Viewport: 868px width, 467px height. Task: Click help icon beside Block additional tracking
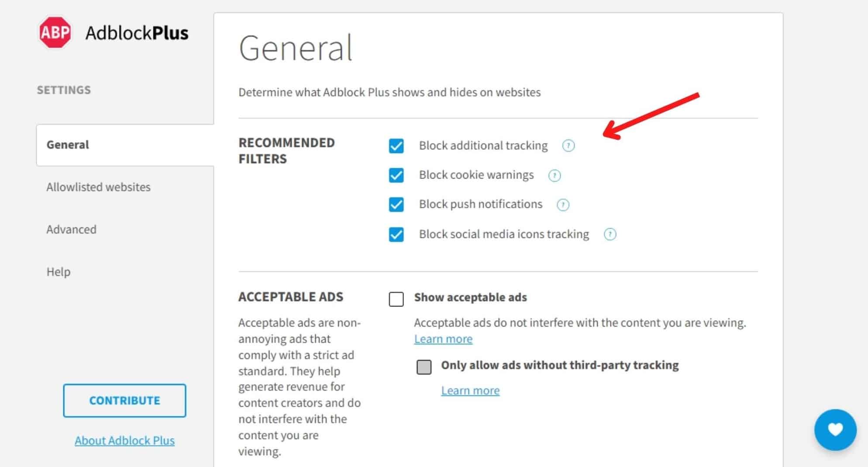tap(568, 146)
